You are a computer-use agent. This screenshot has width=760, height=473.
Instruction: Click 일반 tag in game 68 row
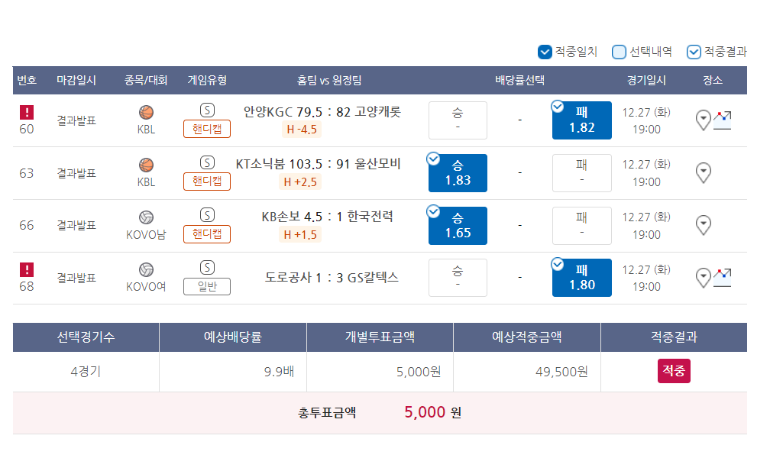(207, 286)
